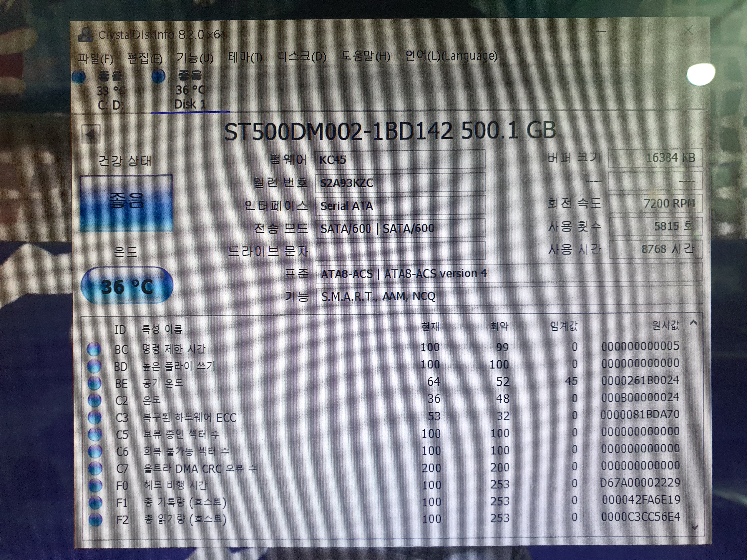Click the blue status orb above C: D:
Image resolution: width=747 pixels, height=560 pixels.
coord(79,77)
